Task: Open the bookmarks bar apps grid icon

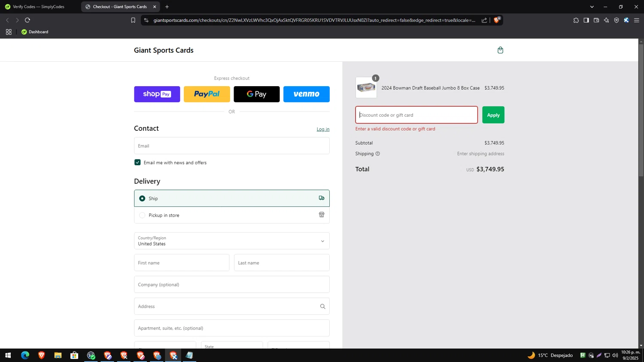Action: point(9,32)
